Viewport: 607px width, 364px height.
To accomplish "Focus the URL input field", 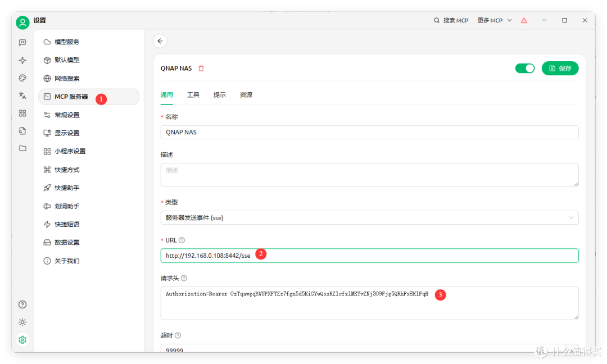I will click(369, 256).
